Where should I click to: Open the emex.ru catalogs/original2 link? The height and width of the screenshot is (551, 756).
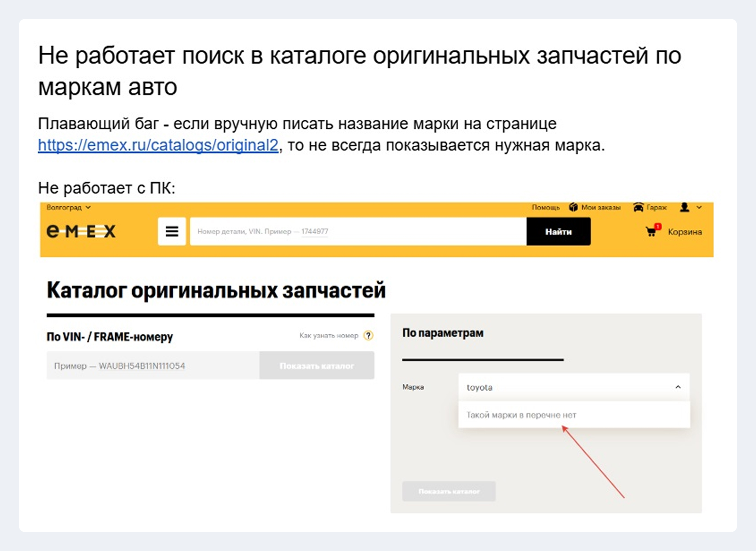click(x=158, y=145)
